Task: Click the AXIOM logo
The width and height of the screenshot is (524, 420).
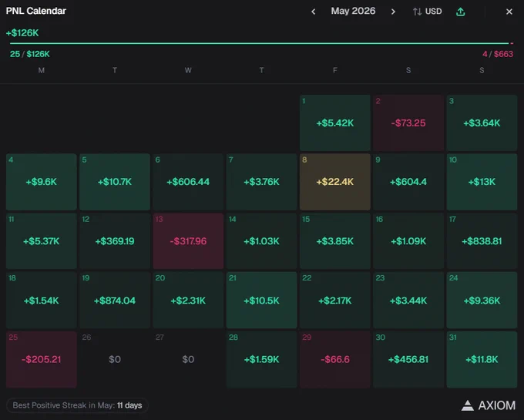Action: (489, 405)
